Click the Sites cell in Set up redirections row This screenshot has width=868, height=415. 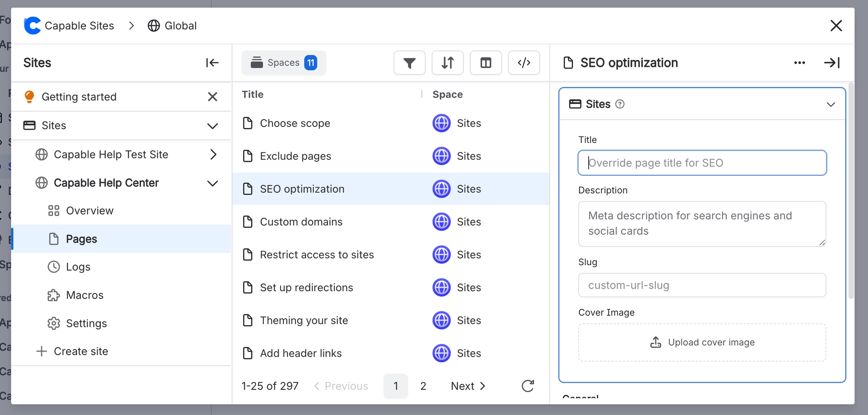point(457,287)
